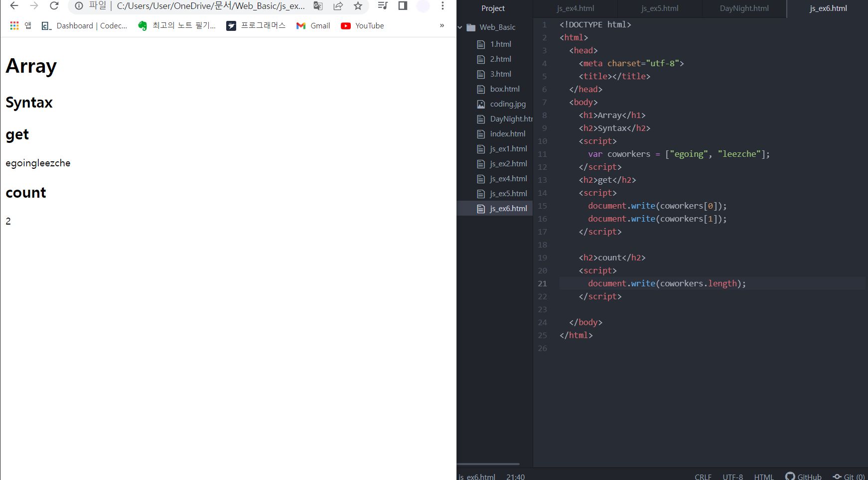Click code line with coworkers.length
The image size is (868, 480).
click(x=667, y=284)
